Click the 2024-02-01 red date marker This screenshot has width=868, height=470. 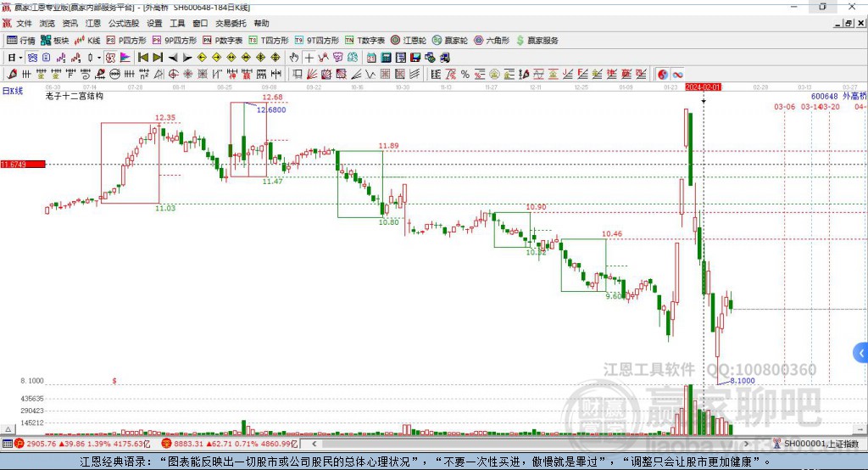(x=703, y=87)
